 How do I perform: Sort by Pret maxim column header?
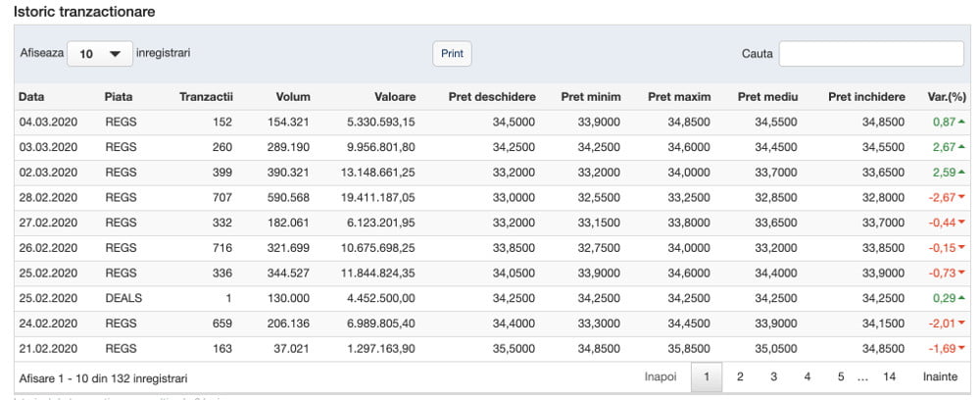tap(679, 97)
